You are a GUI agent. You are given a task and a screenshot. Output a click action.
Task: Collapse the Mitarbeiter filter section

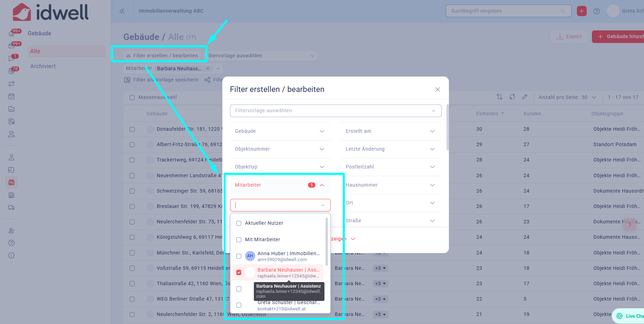[x=280, y=185]
